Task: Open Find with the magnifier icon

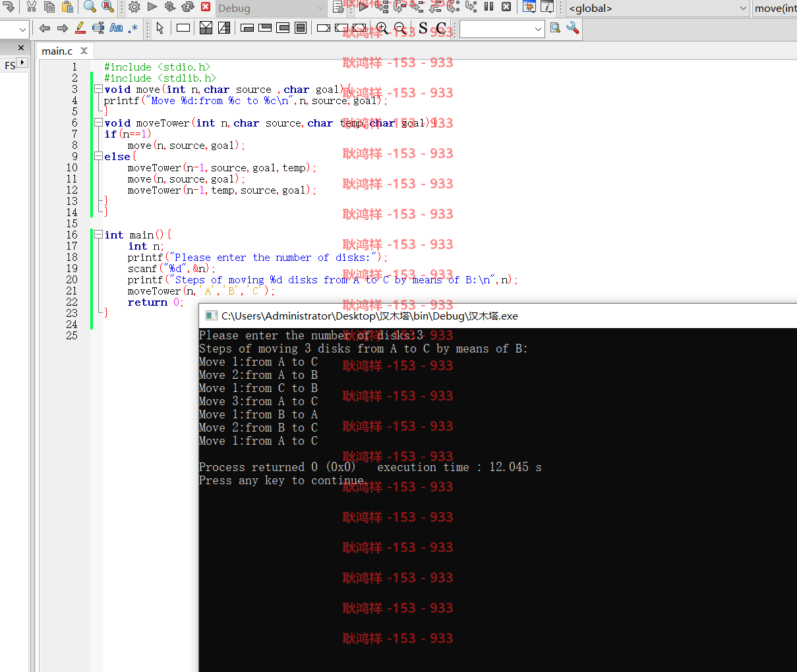Action: pyautogui.click(x=90, y=7)
